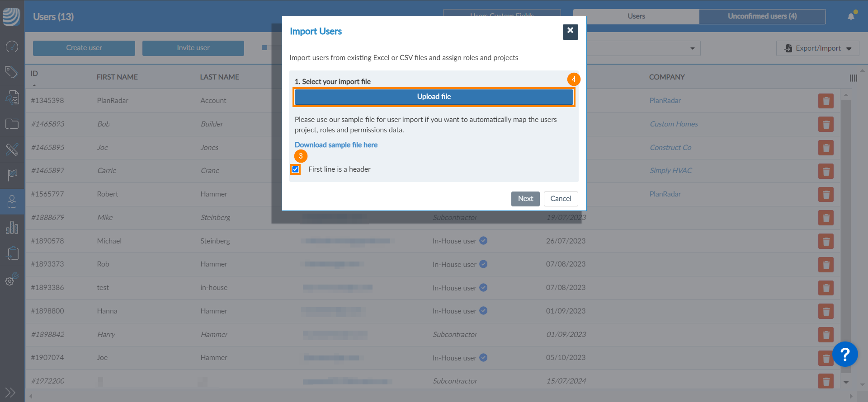The height and width of the screenshot is (402, 868).
Task: Expand the sidebar with double-arrow icon
Action: coord(10,392)
